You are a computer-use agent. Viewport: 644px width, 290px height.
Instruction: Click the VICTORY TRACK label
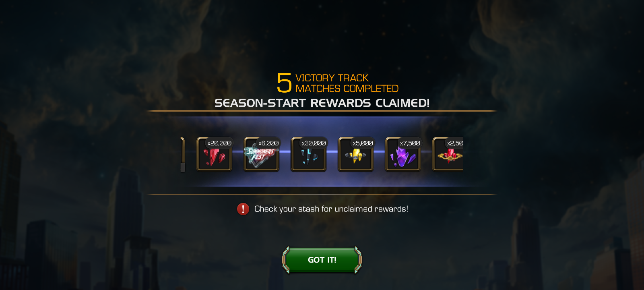tap(332, 78)
